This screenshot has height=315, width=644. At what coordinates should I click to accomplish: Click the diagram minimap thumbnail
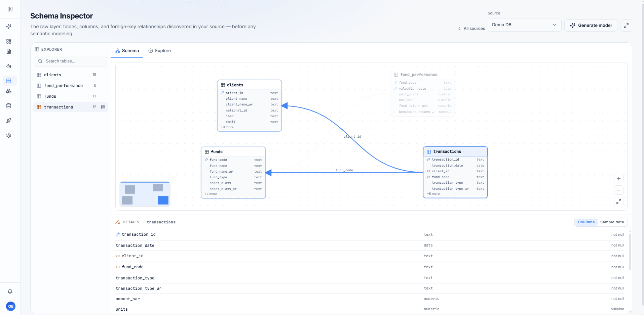145,194
